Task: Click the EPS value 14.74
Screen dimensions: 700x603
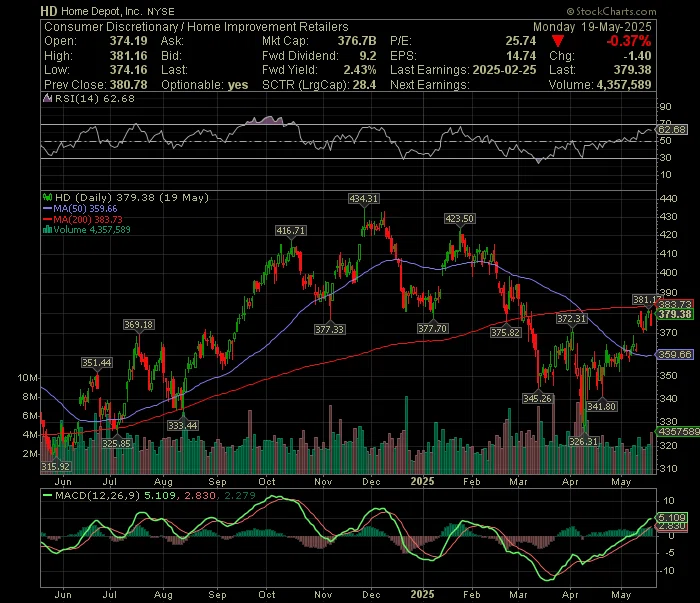Action: click(521, 56)
